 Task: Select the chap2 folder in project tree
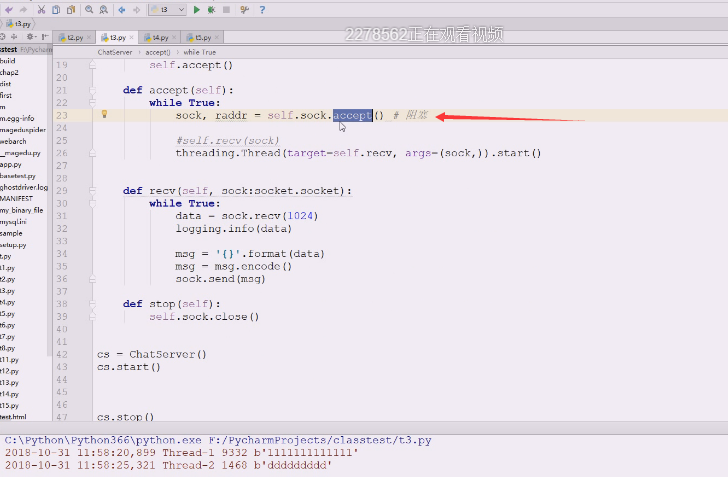9,72
